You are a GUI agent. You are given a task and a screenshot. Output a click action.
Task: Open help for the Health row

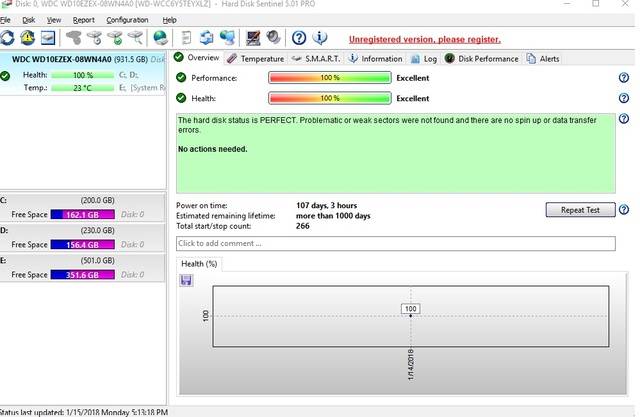click(x=624, y=98)
